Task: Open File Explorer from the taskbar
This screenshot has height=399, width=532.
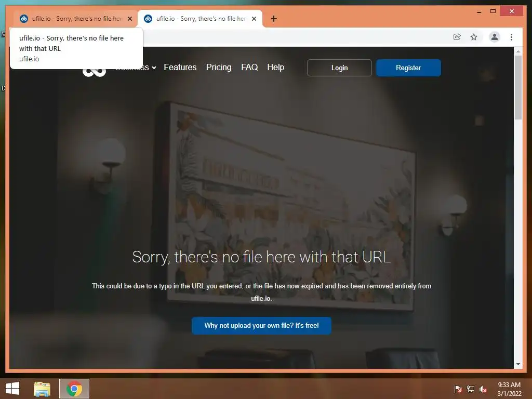Action: pyautogui.click(x=42, y=389)
